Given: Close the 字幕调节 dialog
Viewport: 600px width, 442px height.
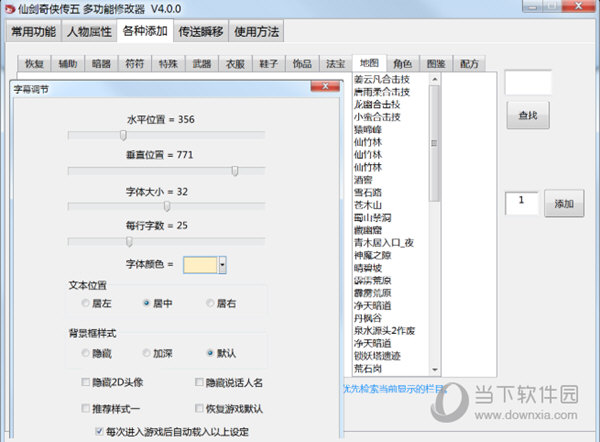Looking at the screenshot, I should 325,86.
